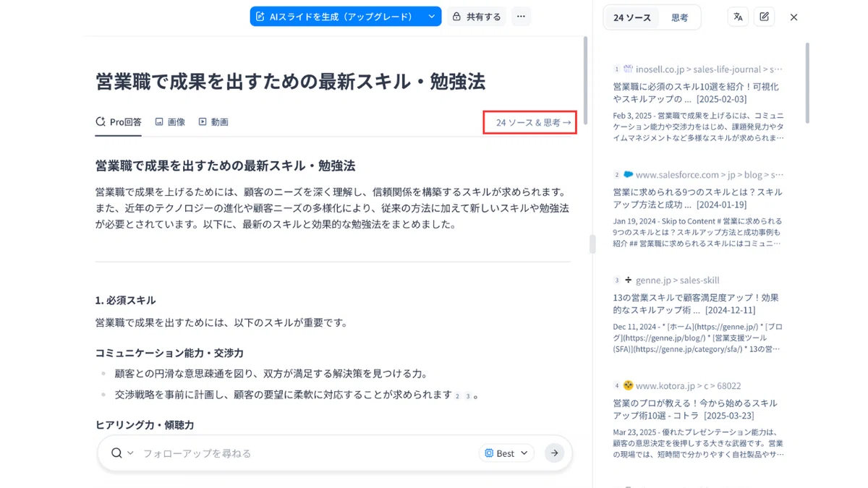Click the 1. 必須スキル heading

[125, 300]
